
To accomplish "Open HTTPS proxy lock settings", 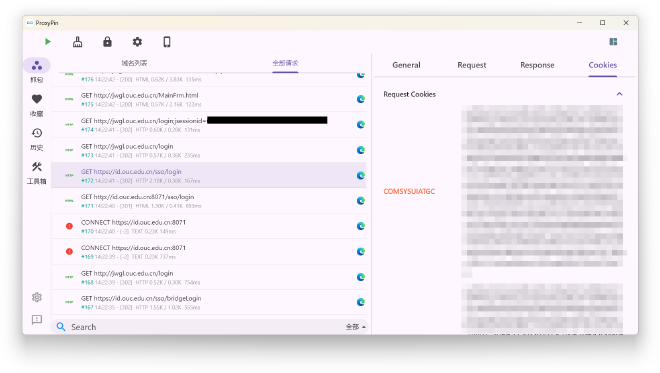I will point(107,42).
